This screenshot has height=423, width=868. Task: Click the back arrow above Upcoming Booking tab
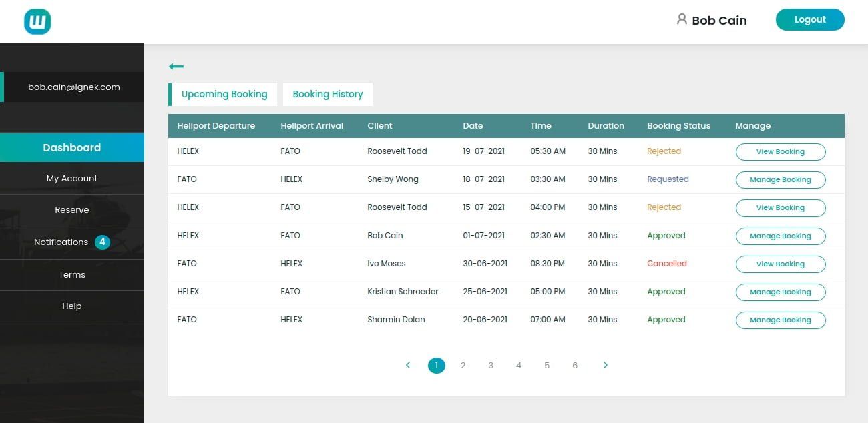(176, 66)
